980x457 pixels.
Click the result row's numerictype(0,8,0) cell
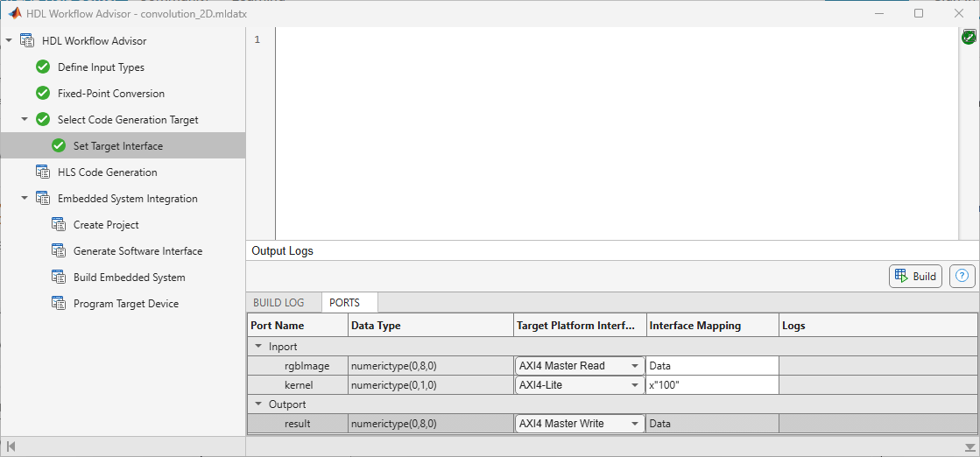[x=431, y=424]
